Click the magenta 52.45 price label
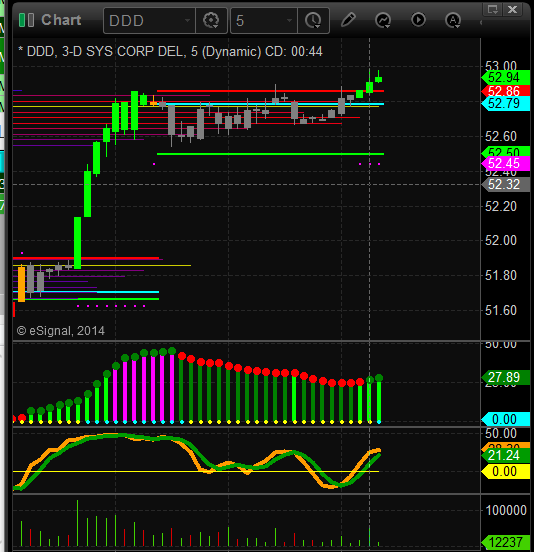 pyautogui.click(x=506, y=164)
